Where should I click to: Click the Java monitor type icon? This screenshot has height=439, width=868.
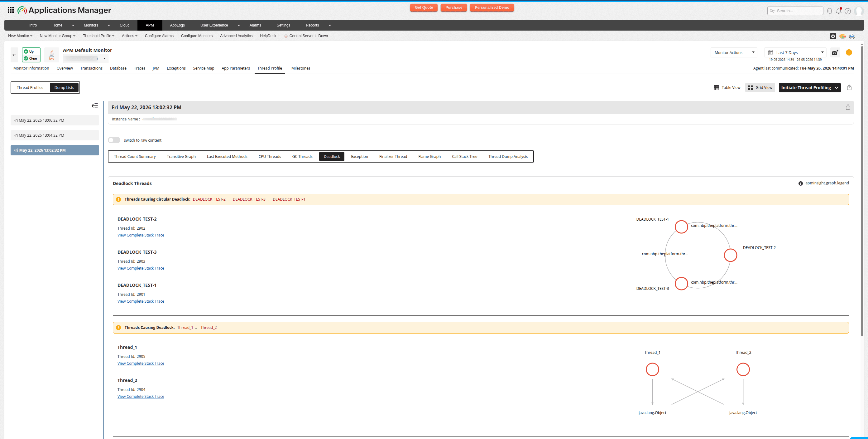pos(51,55)
